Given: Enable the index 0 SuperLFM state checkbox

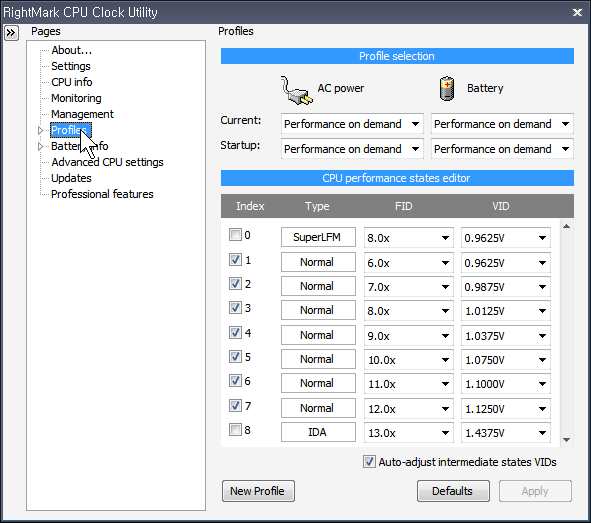Looking at the screenshot, I should 235,235.
